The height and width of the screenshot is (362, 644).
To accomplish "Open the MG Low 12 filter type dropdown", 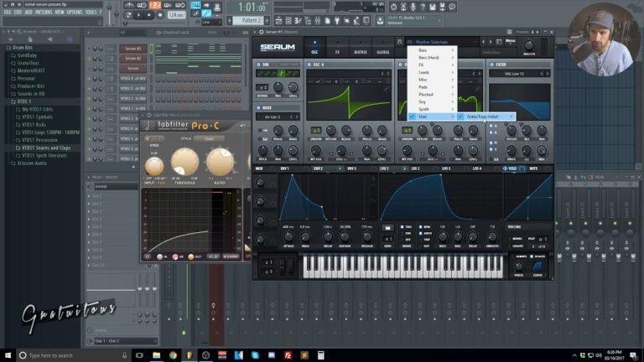I will pos(514,74).
